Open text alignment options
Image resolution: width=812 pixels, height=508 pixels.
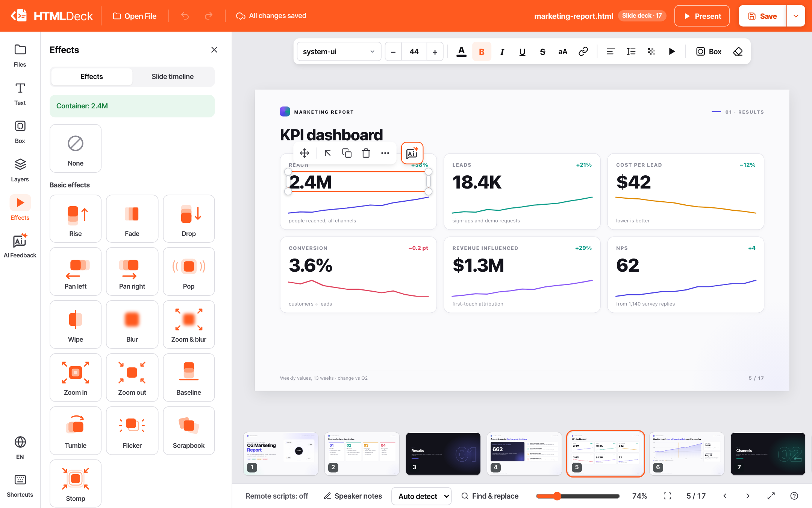pyautogui.click(x=611, y=52)
